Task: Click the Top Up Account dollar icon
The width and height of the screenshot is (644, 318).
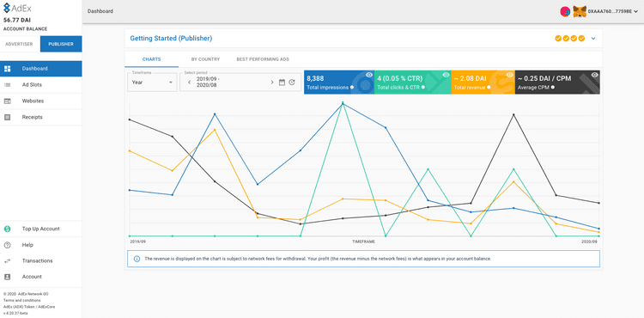Action: click(x=7, y=229)
